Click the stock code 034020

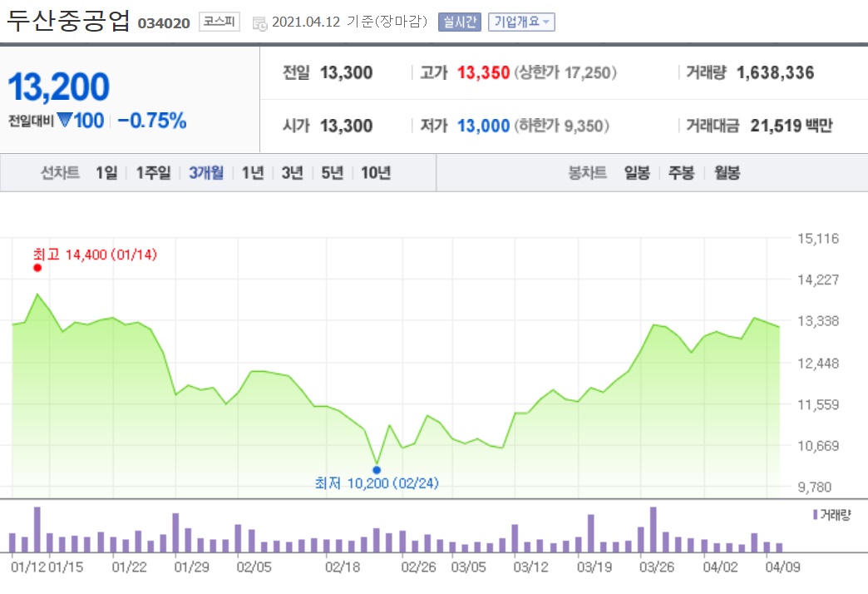[x=164, y=23]
